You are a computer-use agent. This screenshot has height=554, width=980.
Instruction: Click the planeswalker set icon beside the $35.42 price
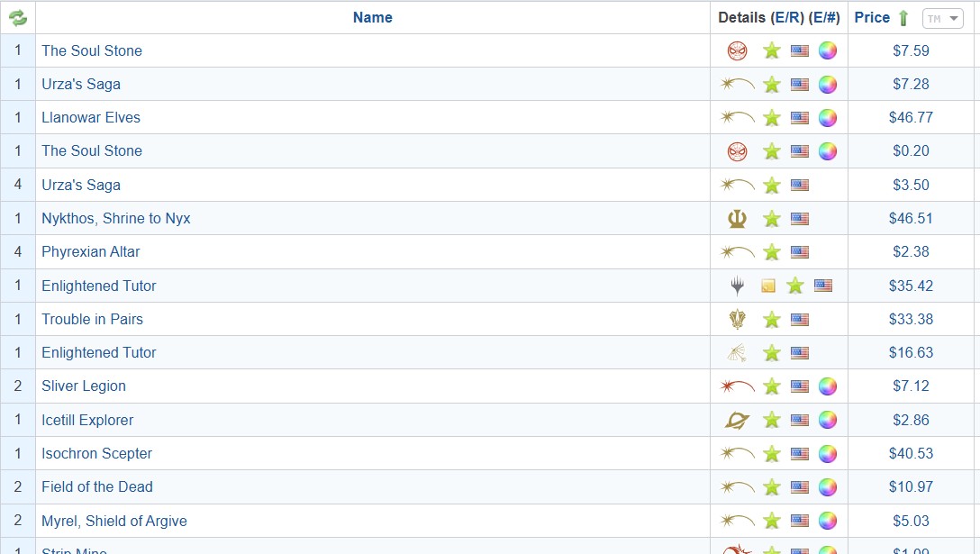click(x=738, y=286)
